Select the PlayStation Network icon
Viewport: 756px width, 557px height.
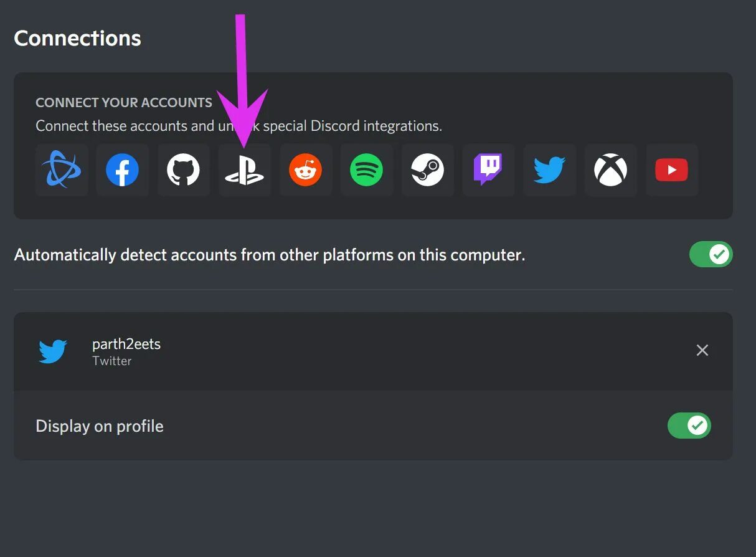coord(244,170)
